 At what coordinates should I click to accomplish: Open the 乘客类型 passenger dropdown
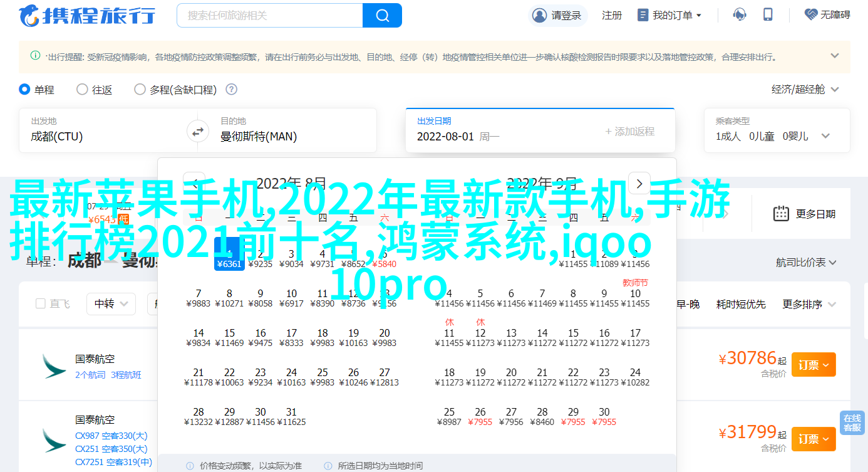click(777, 130)
